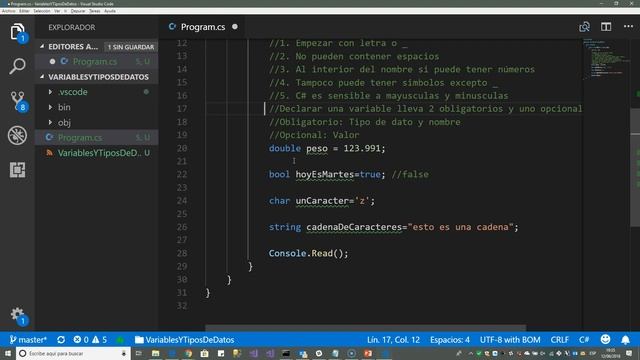The height and width of the screenshot is (360, 640).
Task: Click the variable name hoyEsMartes
Action: click(324, 174)
